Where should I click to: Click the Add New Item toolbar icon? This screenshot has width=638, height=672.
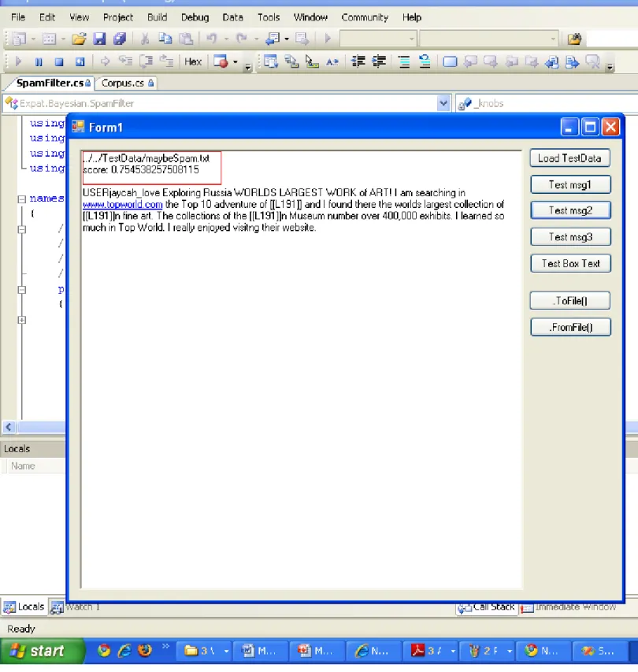49,39
